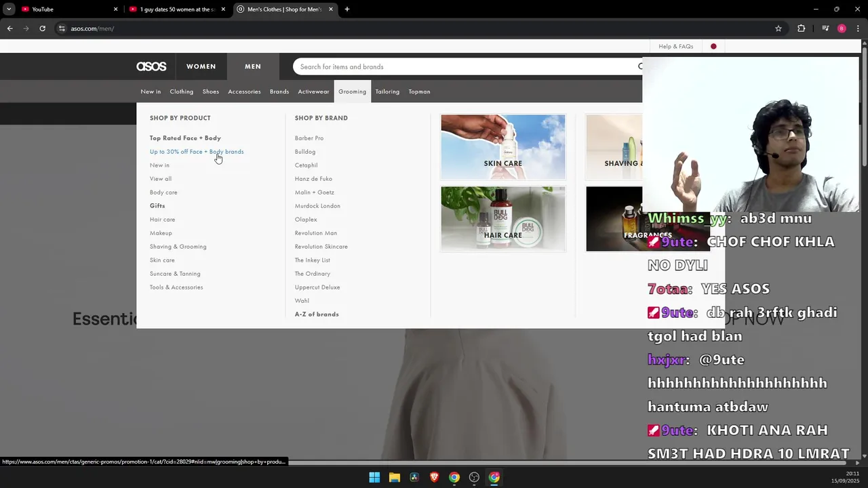The image size is (868, 488).
Task: Open browser extensions puzzle icon
Action: pyautogui.click(x=802, y=28)
